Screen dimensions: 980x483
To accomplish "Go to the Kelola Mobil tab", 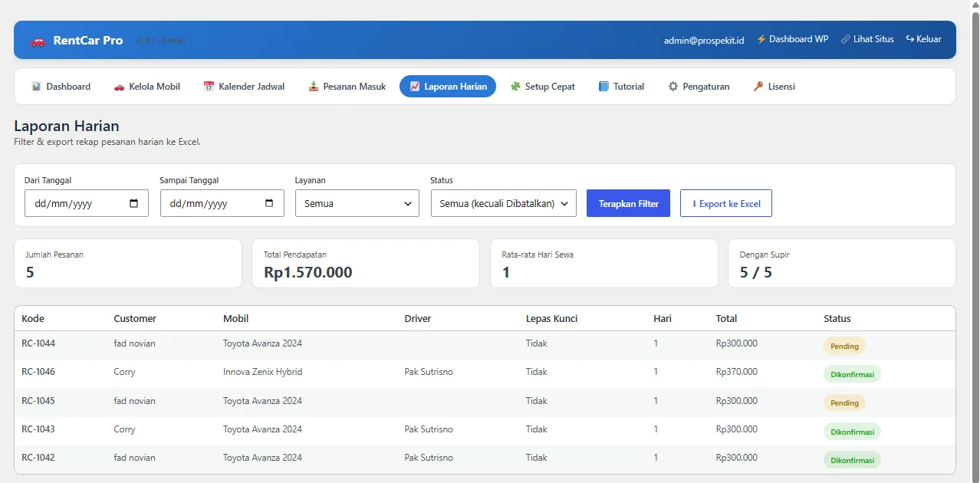I will click(x=147, y=87).
